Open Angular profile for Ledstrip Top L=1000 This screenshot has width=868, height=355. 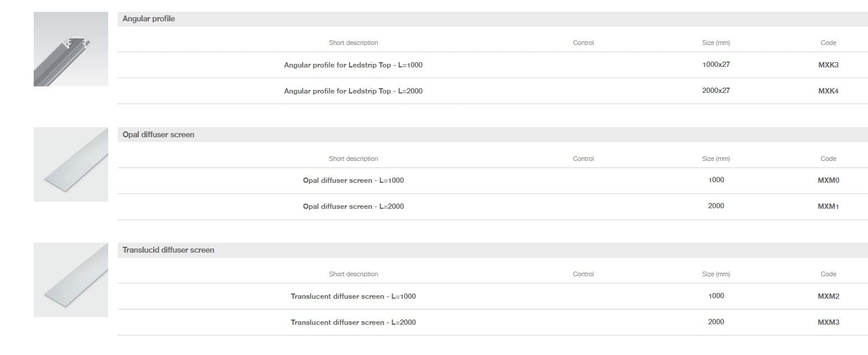pyautogui.click(x=353, y=65)
